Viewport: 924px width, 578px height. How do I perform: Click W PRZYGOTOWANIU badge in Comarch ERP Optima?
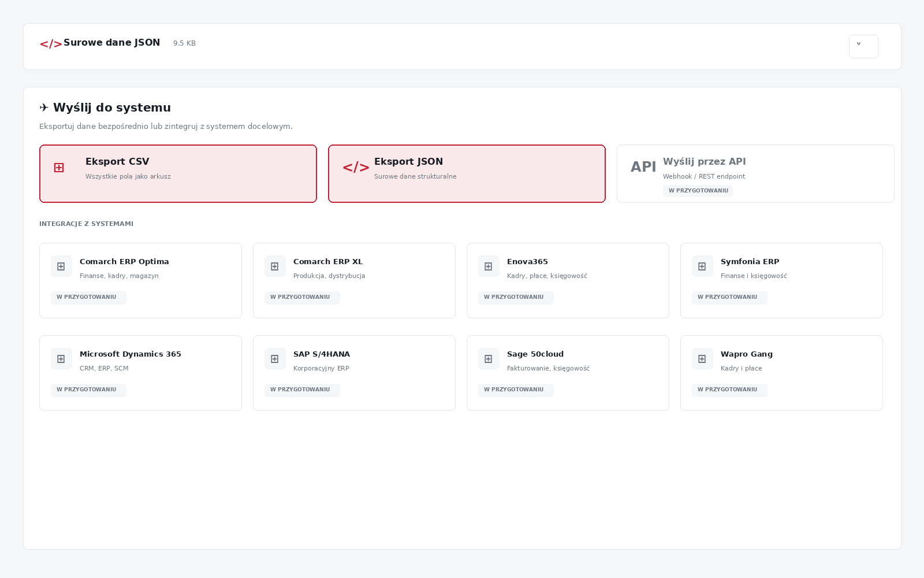88,297
